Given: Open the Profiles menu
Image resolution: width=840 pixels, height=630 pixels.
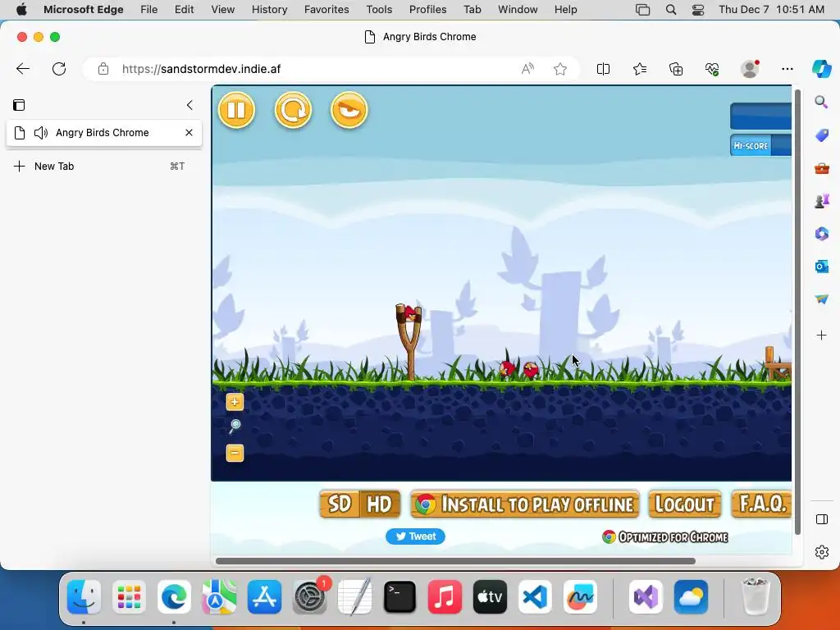Looking at the screenshot, I should (427, 10).
